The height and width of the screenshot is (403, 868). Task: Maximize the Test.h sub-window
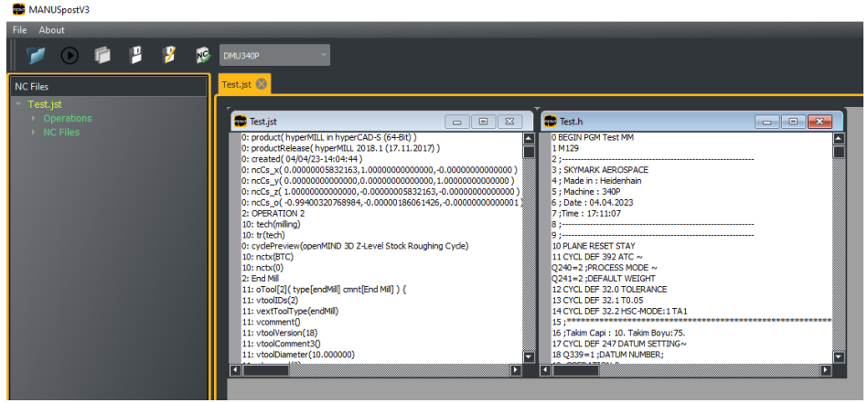tap(794, 122)
